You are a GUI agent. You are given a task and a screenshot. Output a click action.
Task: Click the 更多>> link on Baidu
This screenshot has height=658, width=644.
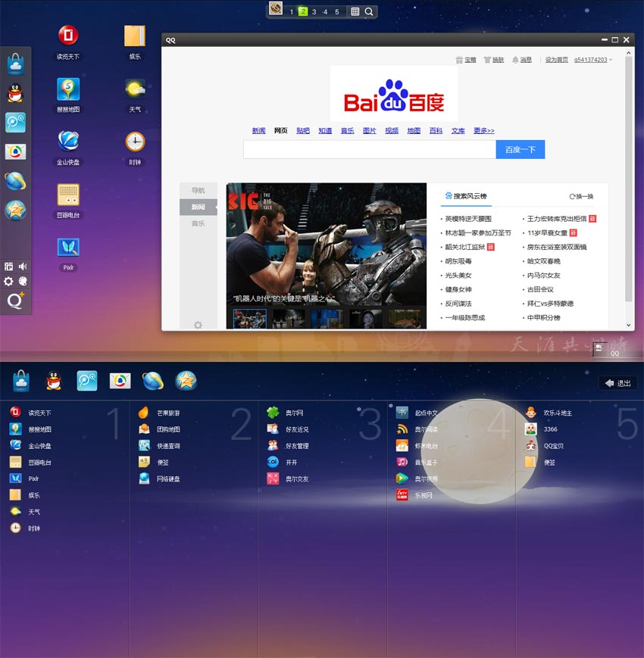coord(483,130)
